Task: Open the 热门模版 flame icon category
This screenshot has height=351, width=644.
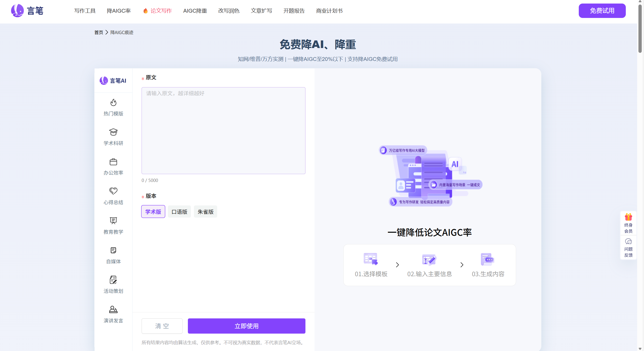Action: [113, 103]
